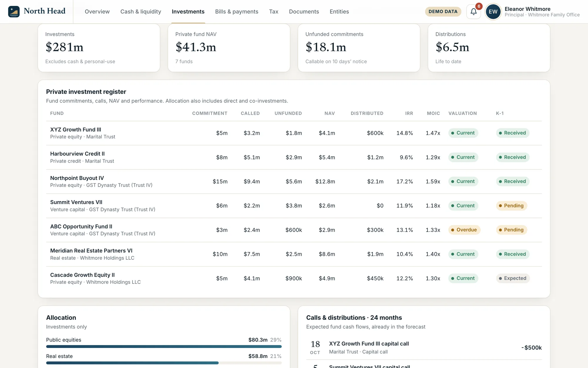Click the Investments $281m card
This screenshot has width=588, height=368.
coord(99,48)
